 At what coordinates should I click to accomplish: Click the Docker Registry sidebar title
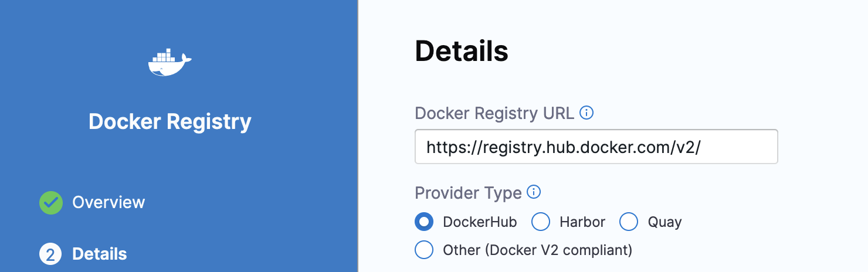170,122
